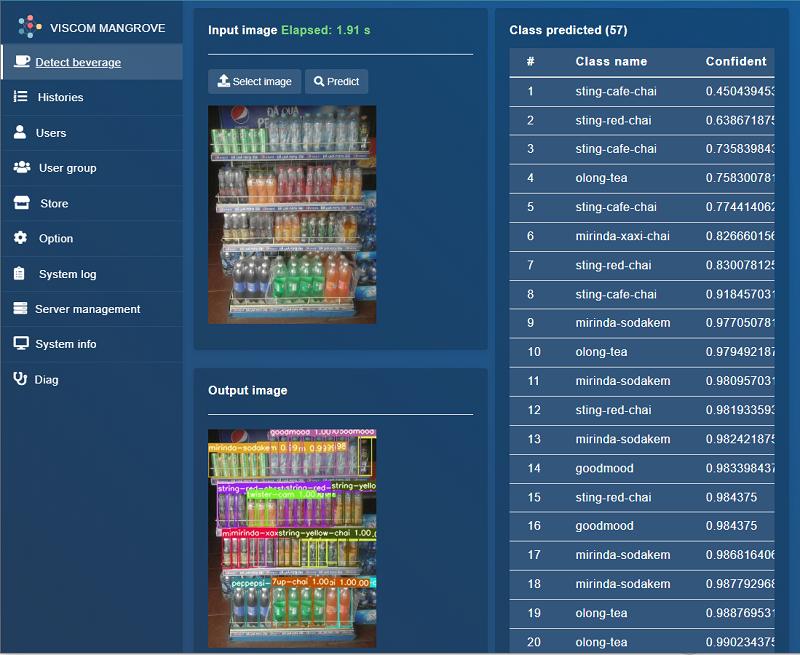Click the Users person icon
The height and width of the screenshot is (655, 800).
tap(19, 132)
